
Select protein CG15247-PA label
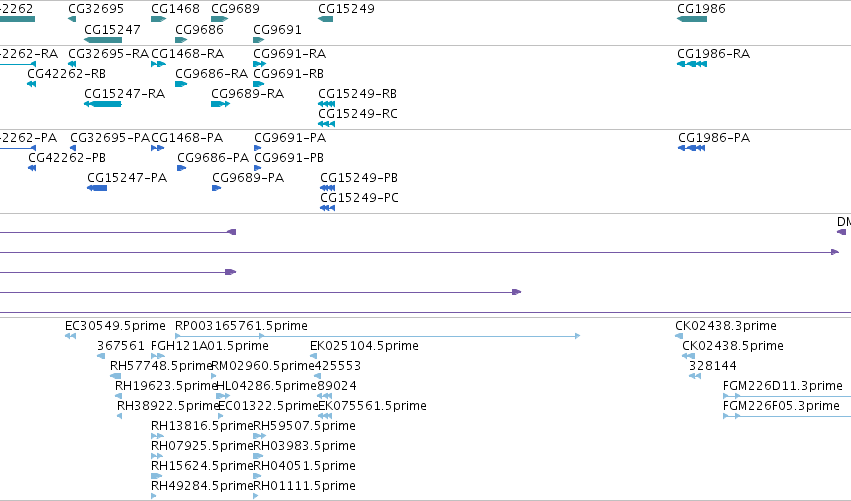127,178
